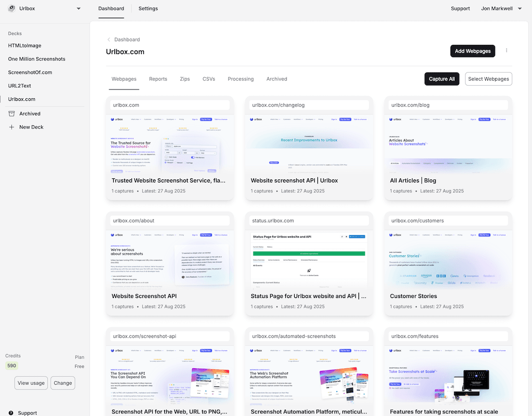Screen dimensions: 532x416
Task: Click the Select Webpages button
Action: click(488, 79)
